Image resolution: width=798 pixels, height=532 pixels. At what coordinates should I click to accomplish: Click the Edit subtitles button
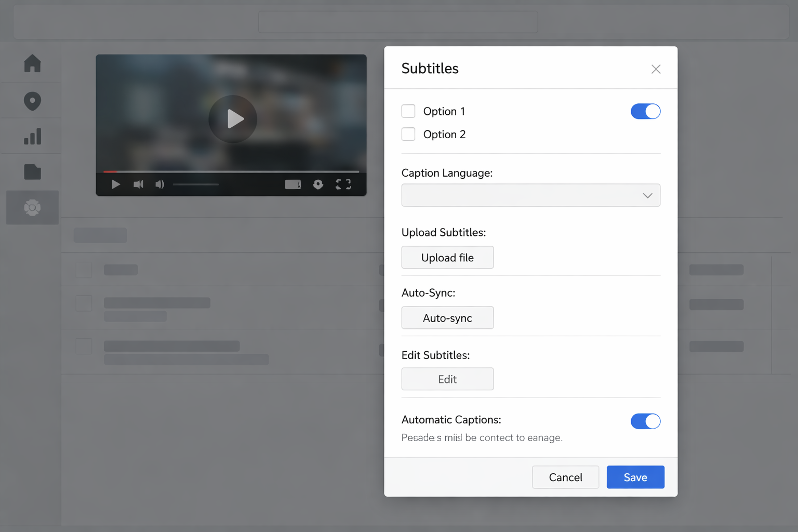[447, 379]
